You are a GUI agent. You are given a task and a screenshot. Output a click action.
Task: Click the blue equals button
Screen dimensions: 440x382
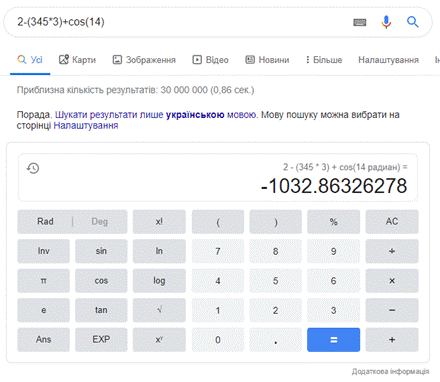(333, 340)
